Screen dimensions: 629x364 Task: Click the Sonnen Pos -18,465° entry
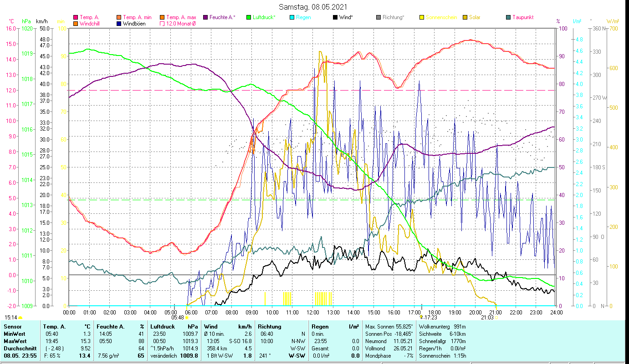point(389,334)
